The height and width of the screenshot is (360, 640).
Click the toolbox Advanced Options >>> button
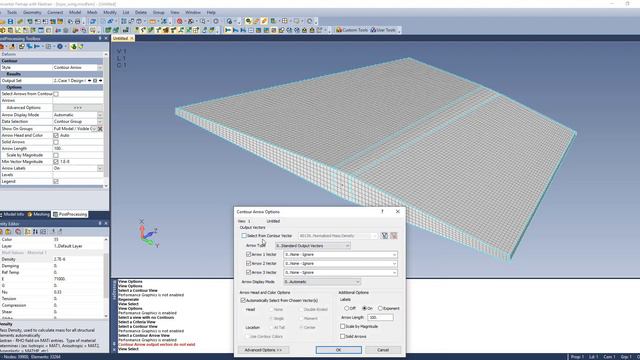click(78, 108)
